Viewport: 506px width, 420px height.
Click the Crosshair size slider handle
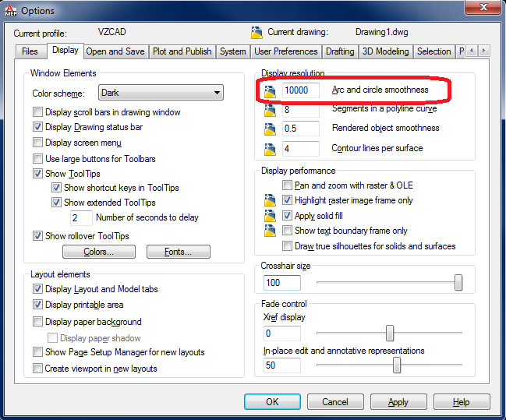point(458,283)
